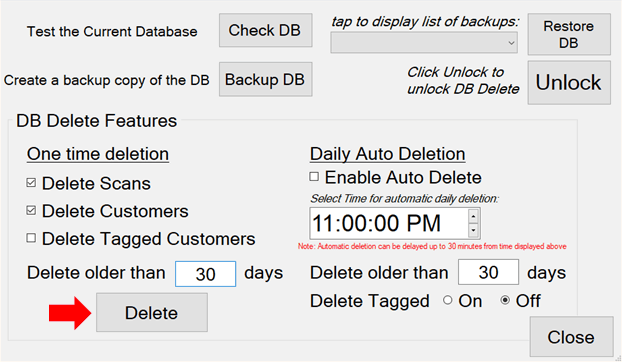The width and height of the screenshot is (622, 362).
Task: Click the Delete Scans label
Action: click(96, 184)
